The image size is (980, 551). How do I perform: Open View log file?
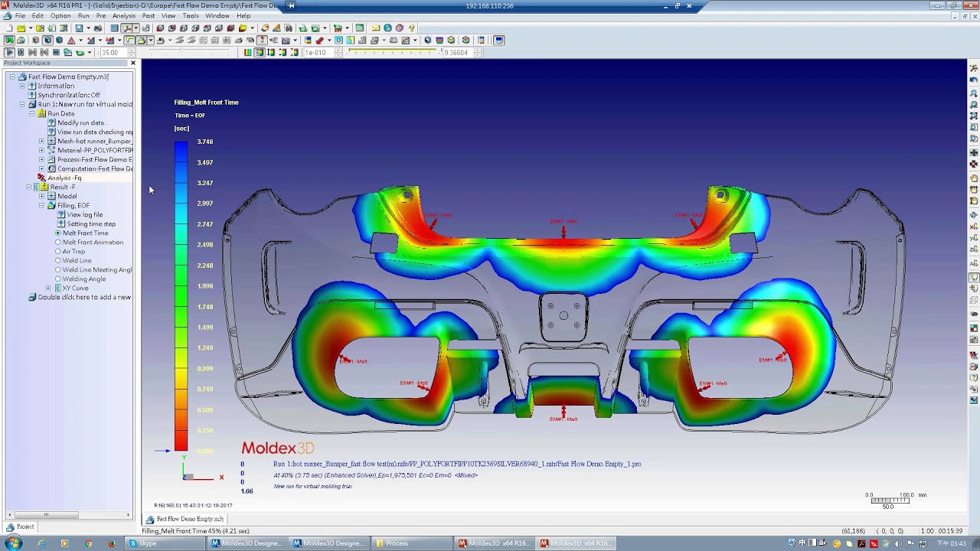(x=84, y=214)
